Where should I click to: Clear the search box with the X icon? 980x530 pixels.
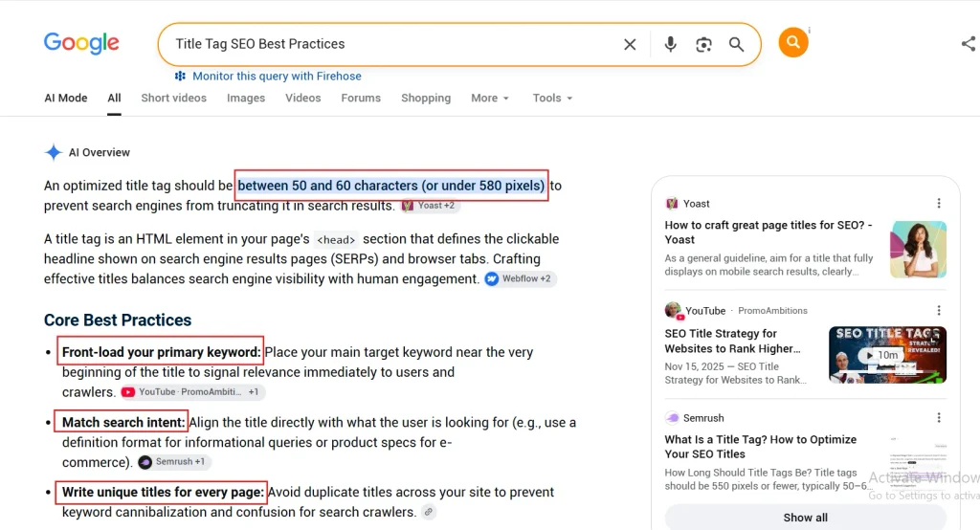click(x=630, y=44)
